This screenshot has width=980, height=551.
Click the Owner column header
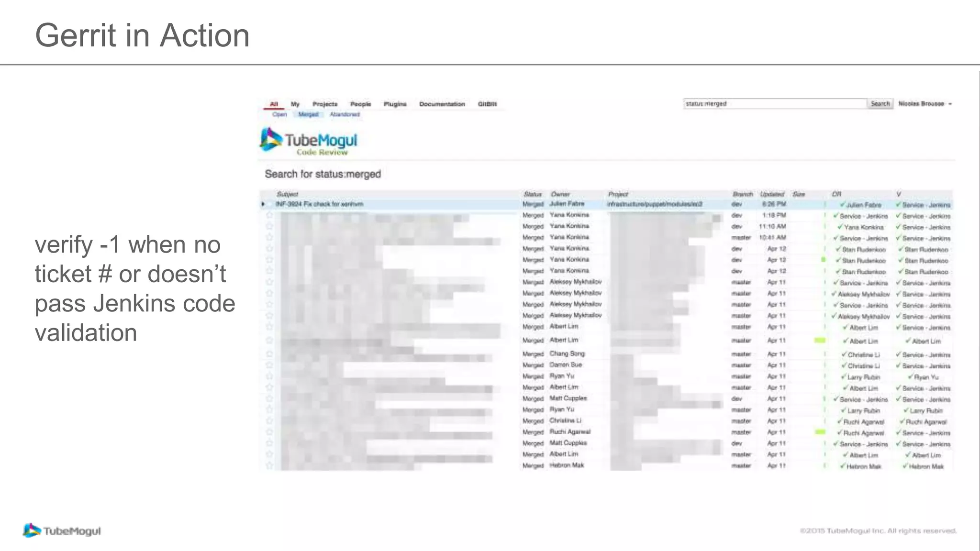tap(560, 194)
